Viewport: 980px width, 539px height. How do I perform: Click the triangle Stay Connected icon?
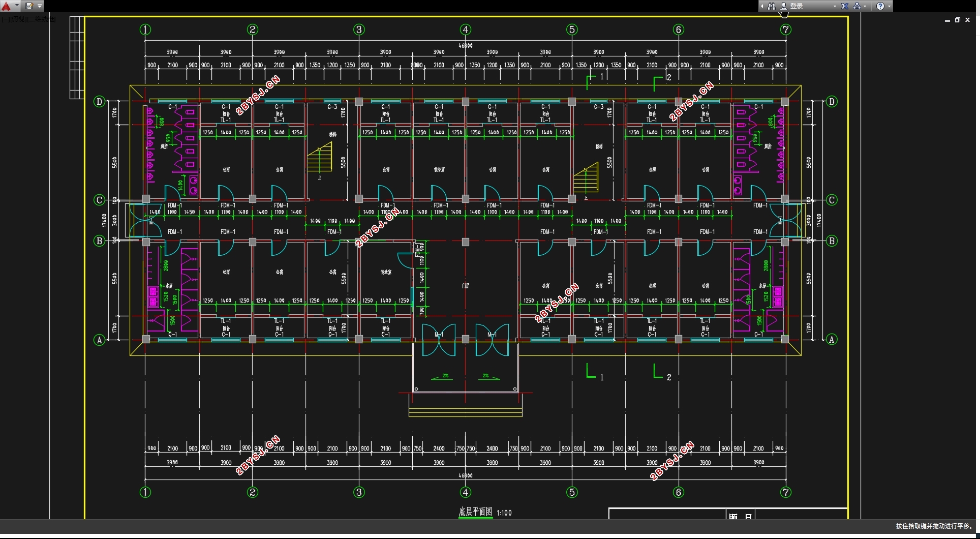[x=857, y=6]
